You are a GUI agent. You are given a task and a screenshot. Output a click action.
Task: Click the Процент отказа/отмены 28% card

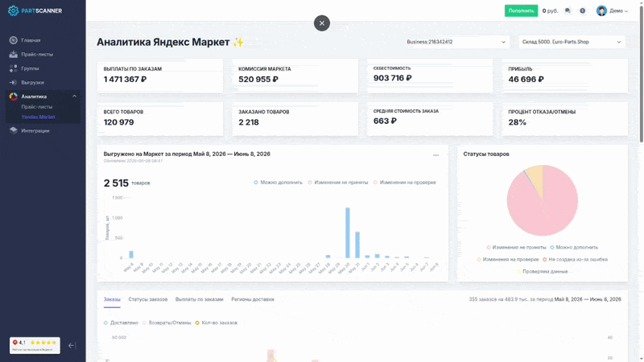coord(565,118)
